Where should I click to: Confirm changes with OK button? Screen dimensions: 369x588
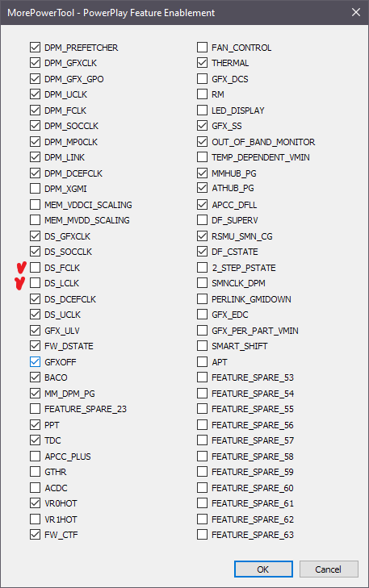point(263,569)
